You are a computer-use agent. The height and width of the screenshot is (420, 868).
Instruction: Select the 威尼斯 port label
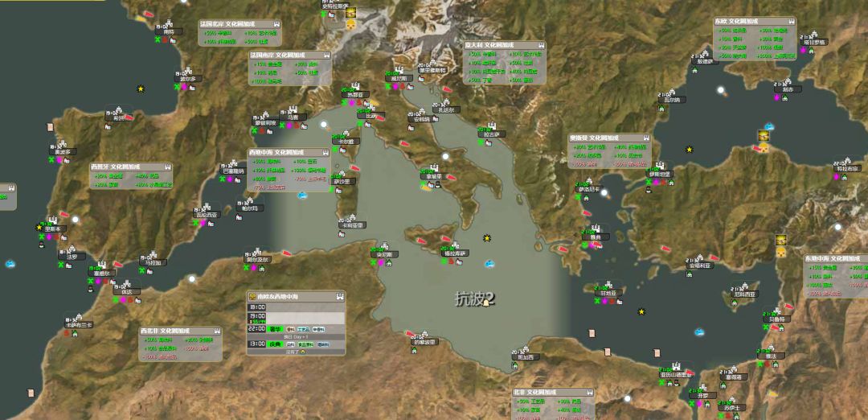399,79
